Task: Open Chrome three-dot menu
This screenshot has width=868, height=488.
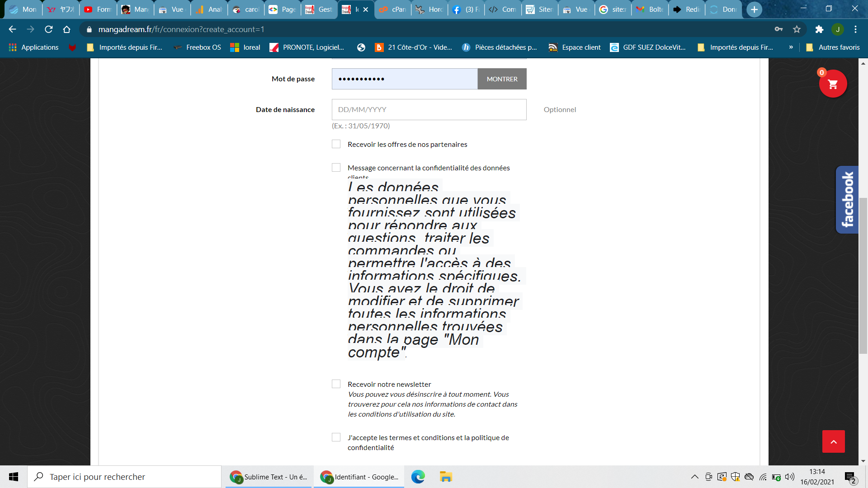Action: tap(855, 29)
